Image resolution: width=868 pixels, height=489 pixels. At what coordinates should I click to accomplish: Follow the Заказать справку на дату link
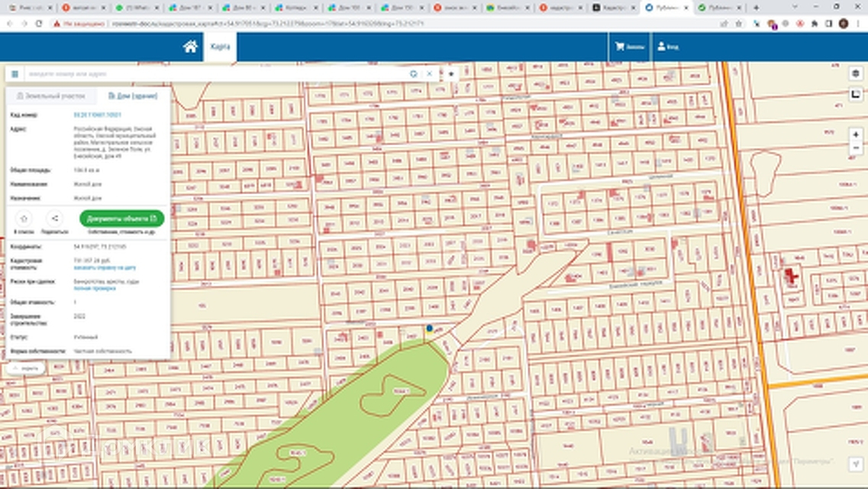[105, 267]
